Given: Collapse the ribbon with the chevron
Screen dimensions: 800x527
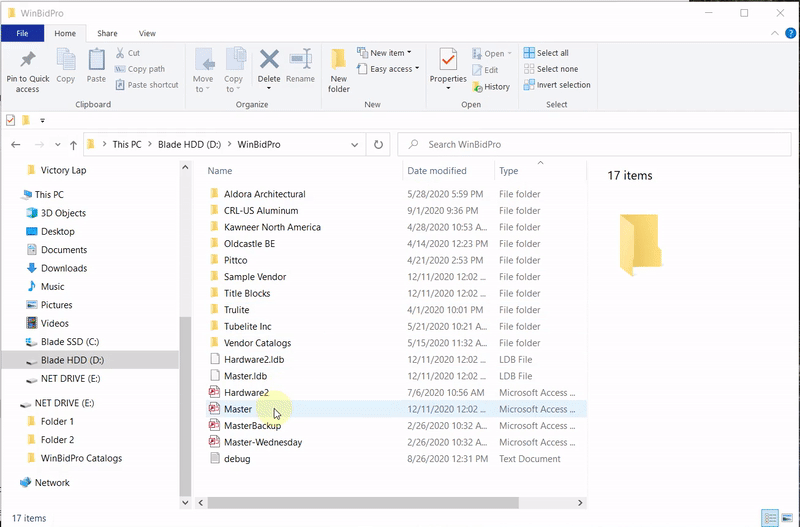Looking at the screenshot, I should click(x=774, y=33).
